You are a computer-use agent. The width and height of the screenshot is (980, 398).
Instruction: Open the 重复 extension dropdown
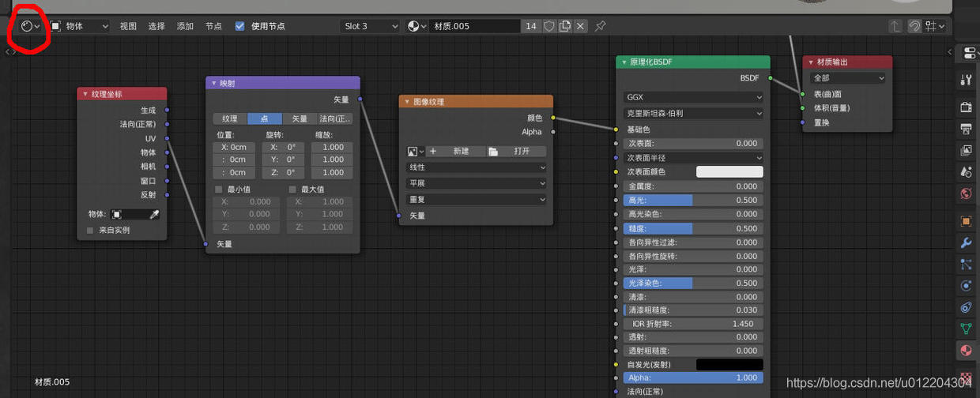tap(476, 200)
